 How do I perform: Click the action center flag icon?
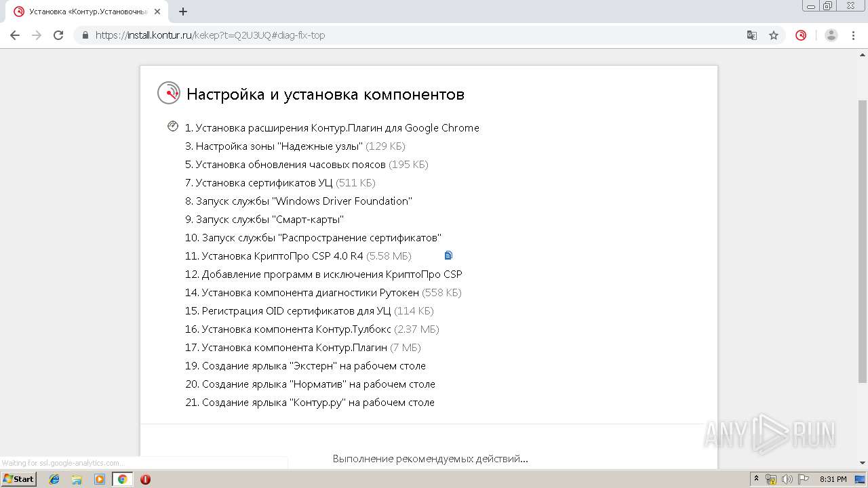tap(804, 479)
